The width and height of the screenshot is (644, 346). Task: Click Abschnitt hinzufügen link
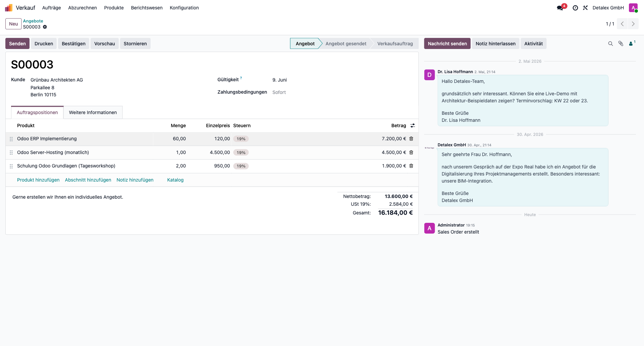[x=88, y=180]
